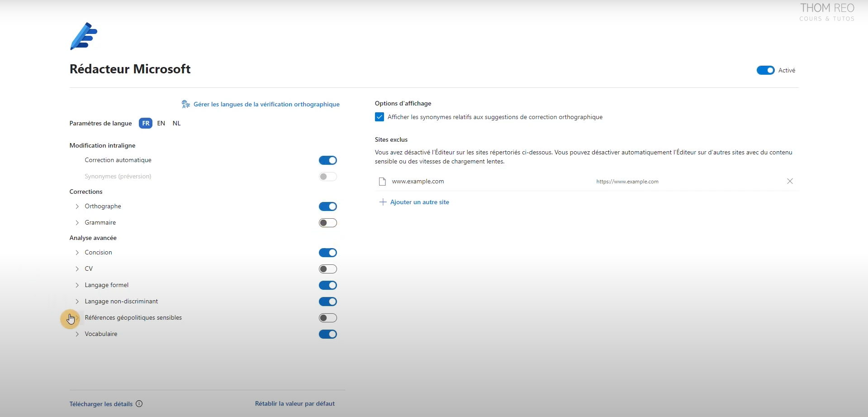This screenshot has height=417, width=868.
Task: Click Rétablir la valeur par défaut
Action: pos(295,403)
